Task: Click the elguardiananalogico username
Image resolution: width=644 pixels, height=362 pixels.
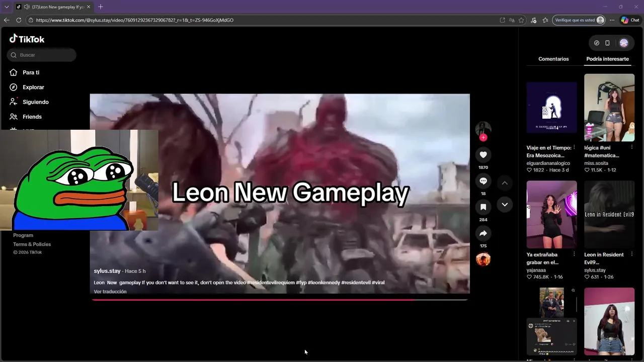Action: (548, 163)
